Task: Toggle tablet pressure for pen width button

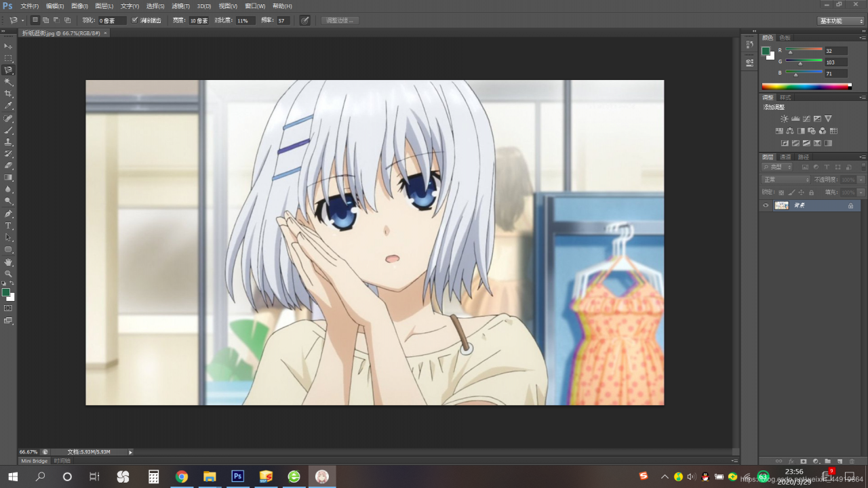Action: (305, 20)
